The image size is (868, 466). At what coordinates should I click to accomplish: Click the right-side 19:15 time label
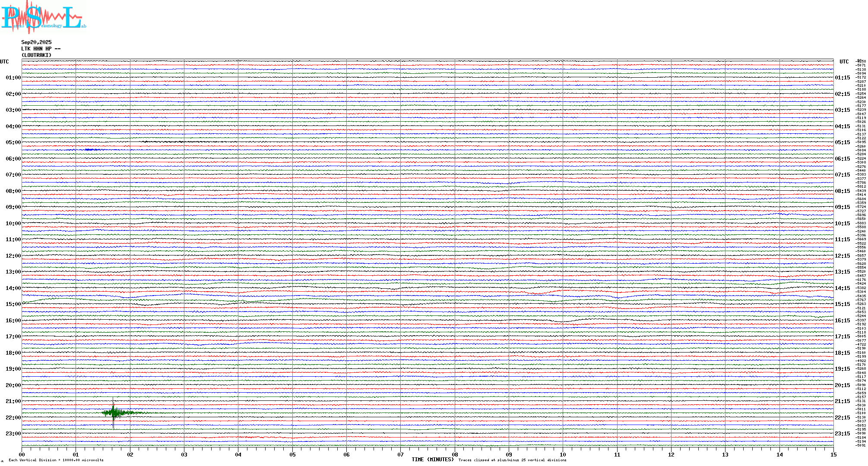pos(843,369)
